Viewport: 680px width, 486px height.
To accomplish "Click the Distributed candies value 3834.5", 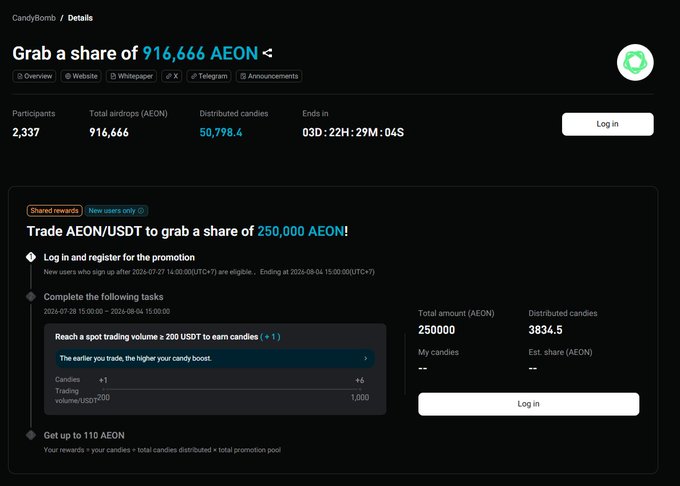I will tap(545, 330).
